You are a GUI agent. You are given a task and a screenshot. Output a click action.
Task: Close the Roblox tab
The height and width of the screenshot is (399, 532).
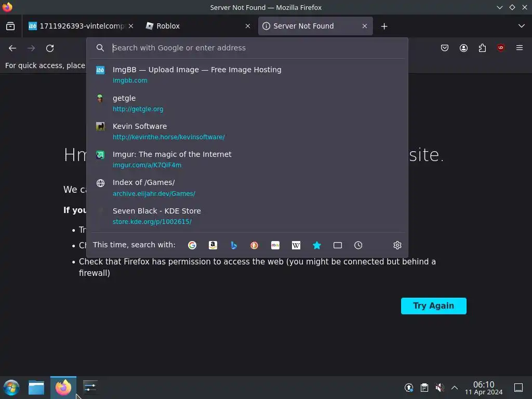(248, 26)
